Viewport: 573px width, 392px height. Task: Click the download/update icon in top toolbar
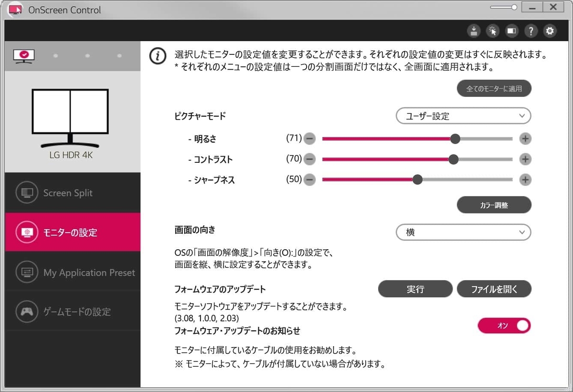pos(473,31)
